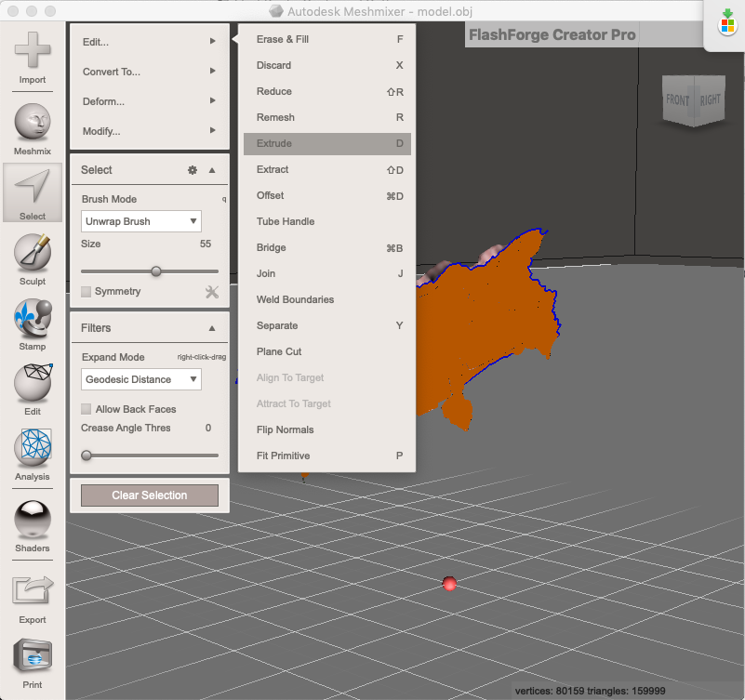Image resolution: width=745 pixels, height=700 pixels.
Task: Choose the highlighted Extrude item
Action: 327,143
